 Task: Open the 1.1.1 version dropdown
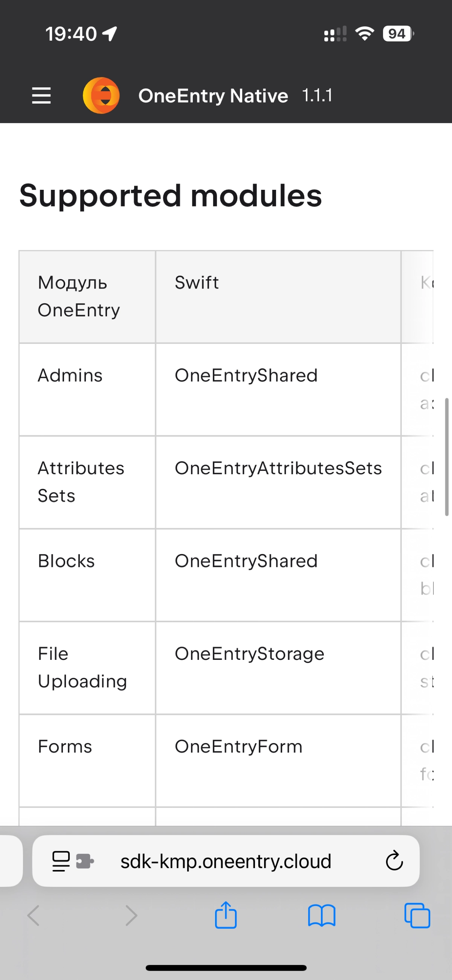(317, 95)
